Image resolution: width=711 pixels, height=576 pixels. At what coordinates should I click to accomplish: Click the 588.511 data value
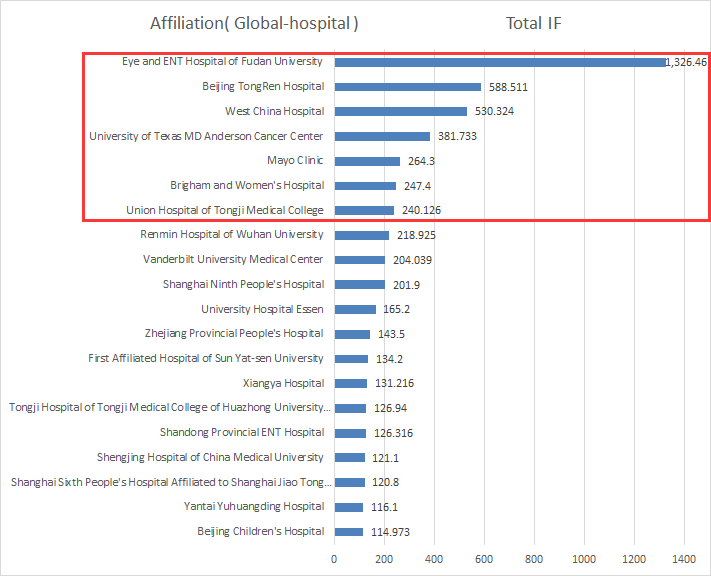pyautogui.click(x=508, y=87)
